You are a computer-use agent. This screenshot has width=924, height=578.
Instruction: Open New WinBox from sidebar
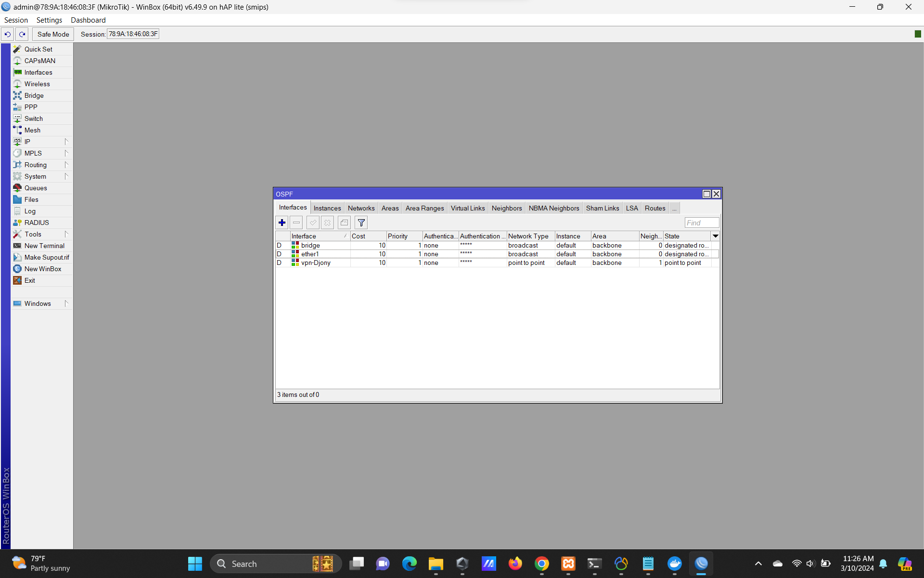point(42,269)
